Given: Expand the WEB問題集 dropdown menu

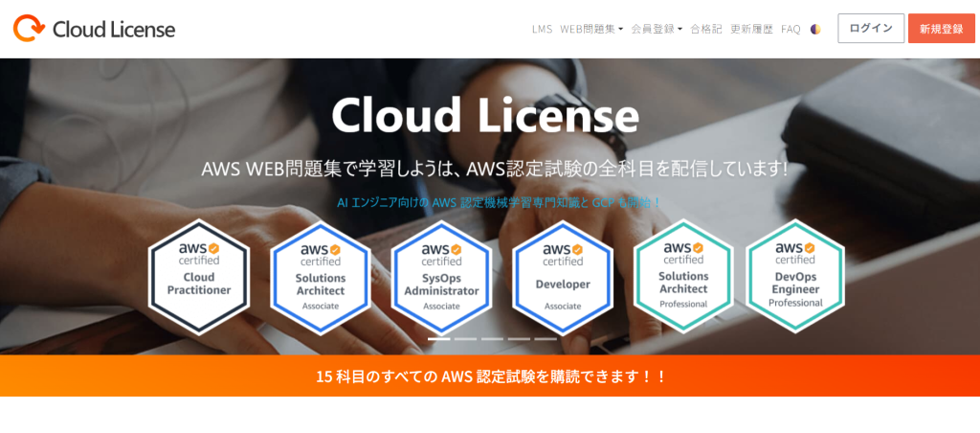Looking at the screenshot, I should tap(590, 29).
